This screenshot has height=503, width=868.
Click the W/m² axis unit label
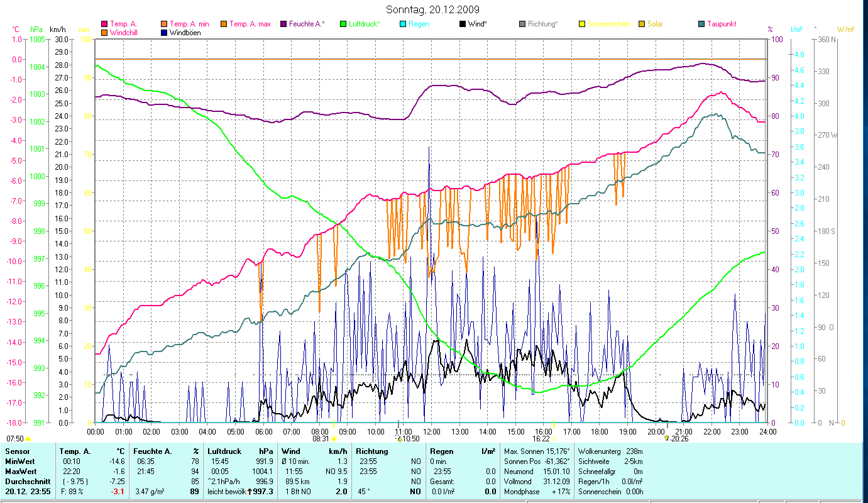point(846,30)
